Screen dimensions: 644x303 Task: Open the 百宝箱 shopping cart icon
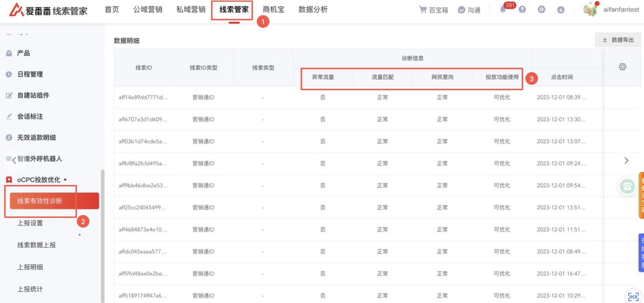coord(423,10)
